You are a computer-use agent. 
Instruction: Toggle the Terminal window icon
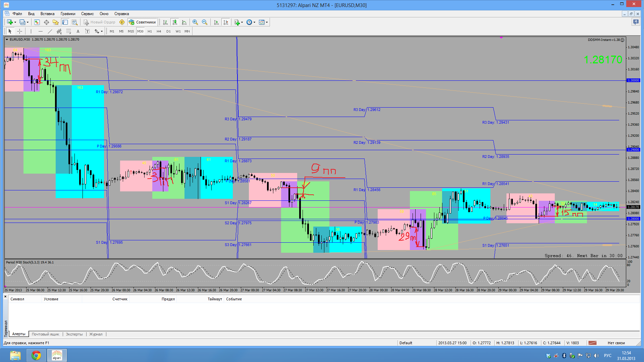coord(65,22)
